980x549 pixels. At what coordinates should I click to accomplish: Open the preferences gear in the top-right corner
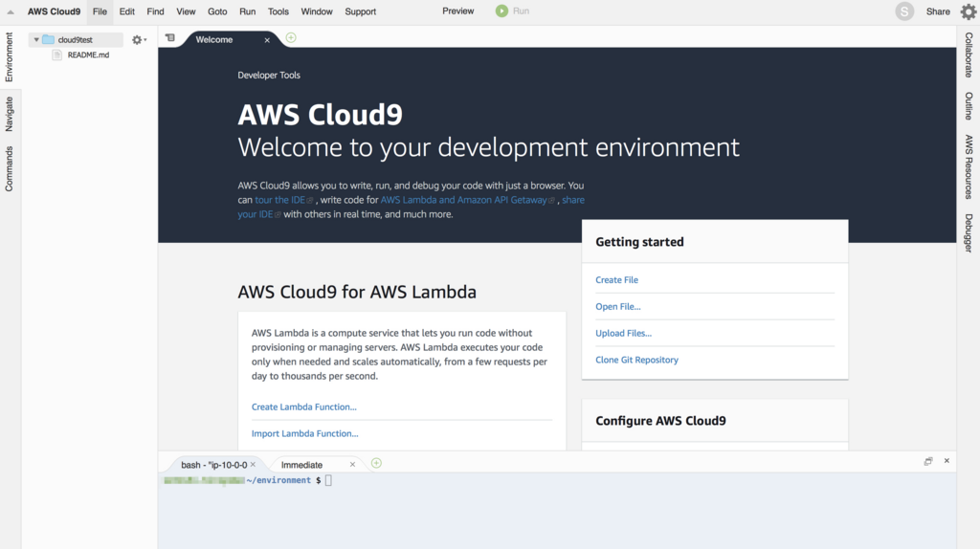969,11
